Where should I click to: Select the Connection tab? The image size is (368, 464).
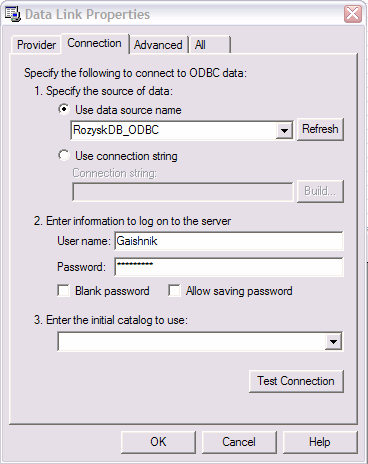[x=95, y=43]
